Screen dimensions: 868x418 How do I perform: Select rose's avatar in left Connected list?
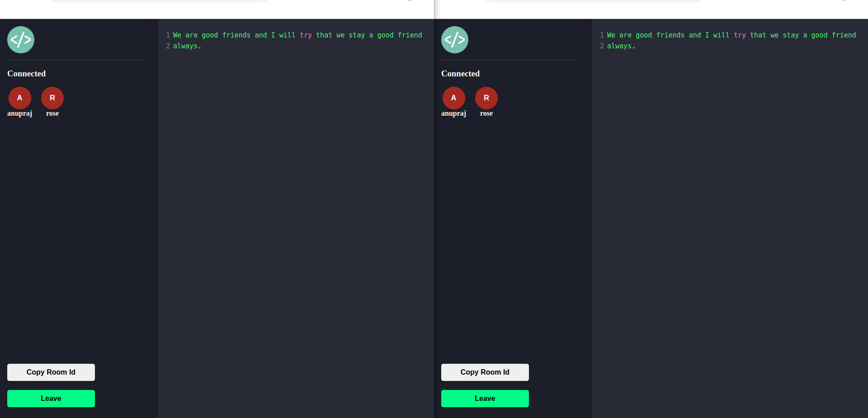point(52,98)
